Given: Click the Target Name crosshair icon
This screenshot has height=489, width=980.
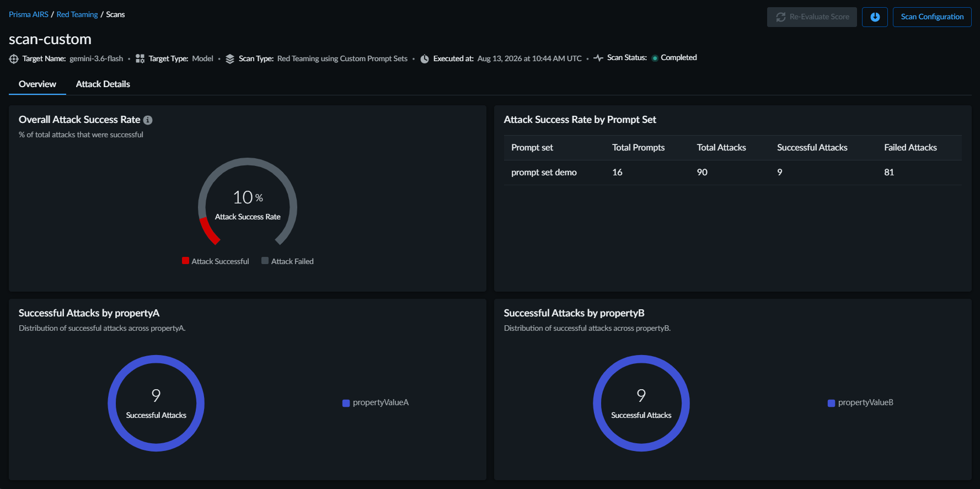Looking at the screenshot, I should (14, 59).
